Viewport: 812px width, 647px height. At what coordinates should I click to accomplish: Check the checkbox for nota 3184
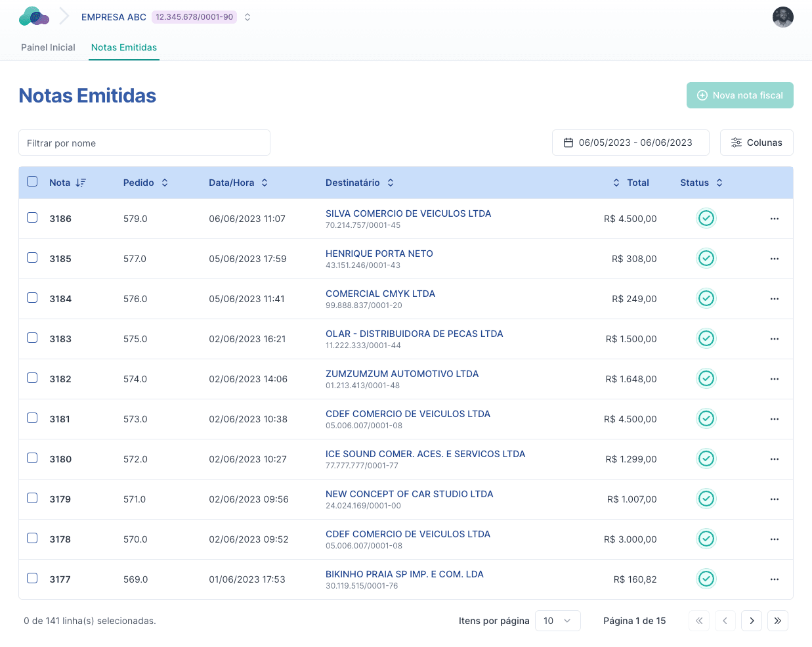pos(32,298)
